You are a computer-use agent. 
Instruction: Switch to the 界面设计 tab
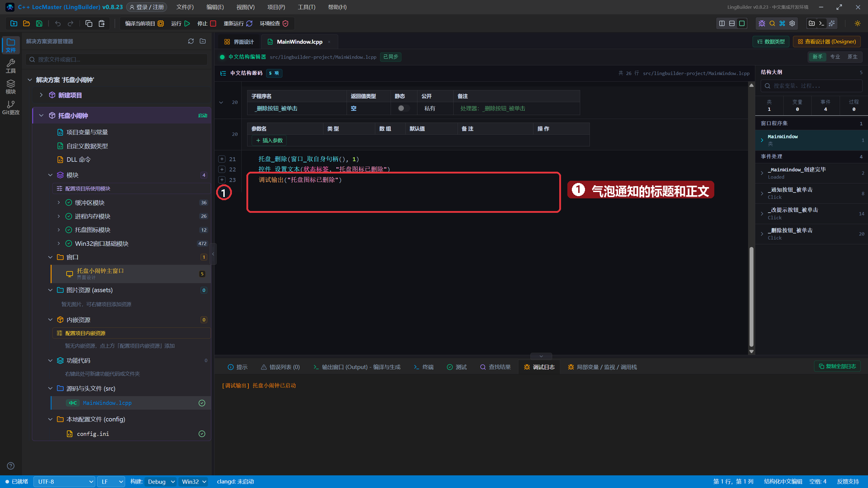click(x=239, y=42)
